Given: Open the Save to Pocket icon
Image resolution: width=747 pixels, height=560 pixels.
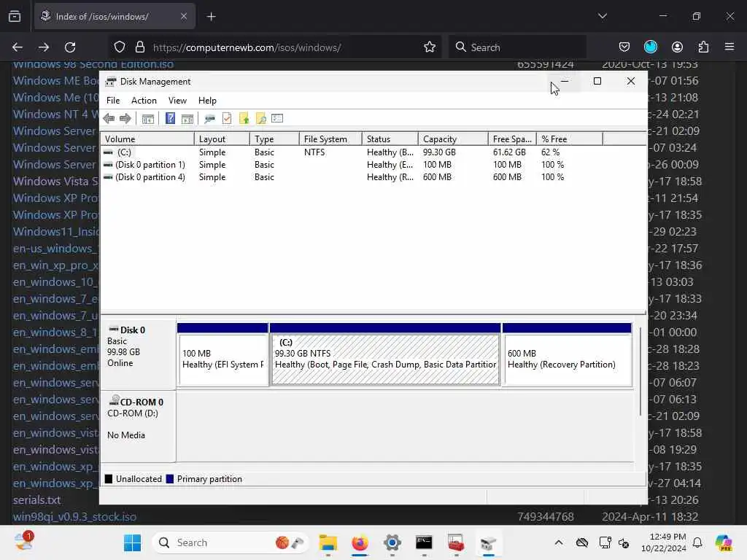Looking at the screenshot, I should (x=624, y=47).
